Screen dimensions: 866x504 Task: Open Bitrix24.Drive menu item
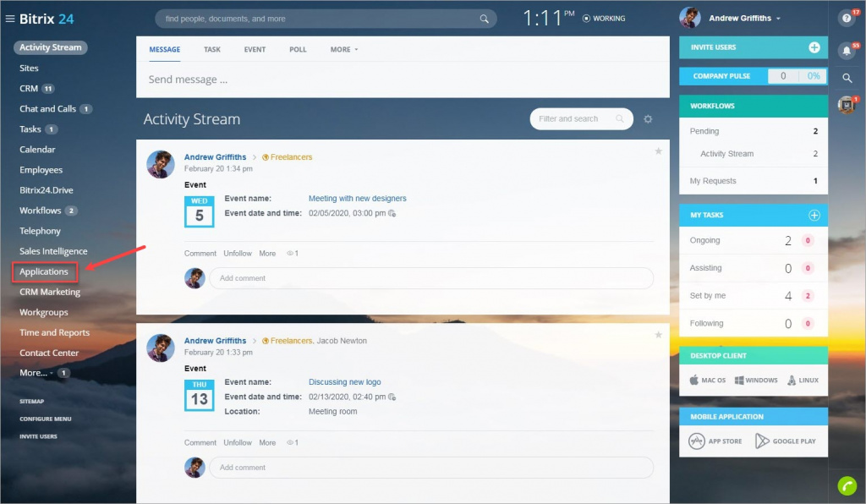(x=47, y=190)
